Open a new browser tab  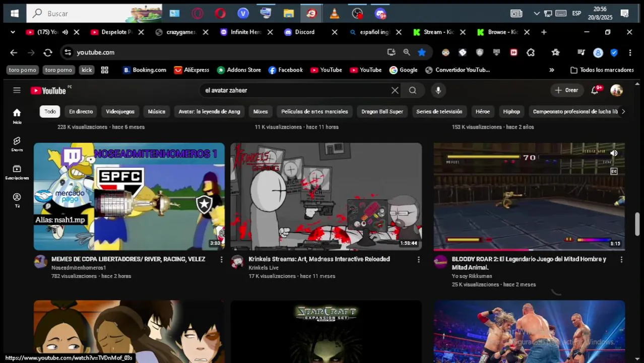544,32
